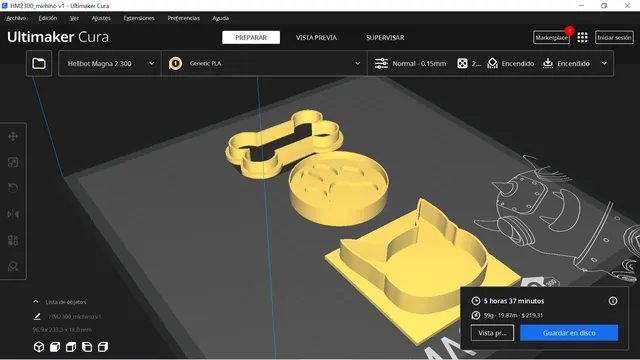Select the Scale tool in left toolbar

tap(13, 162)
